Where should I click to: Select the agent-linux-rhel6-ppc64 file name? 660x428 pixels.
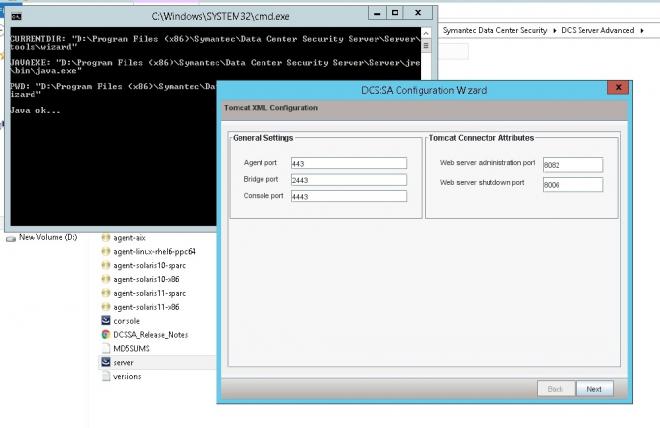154,252
